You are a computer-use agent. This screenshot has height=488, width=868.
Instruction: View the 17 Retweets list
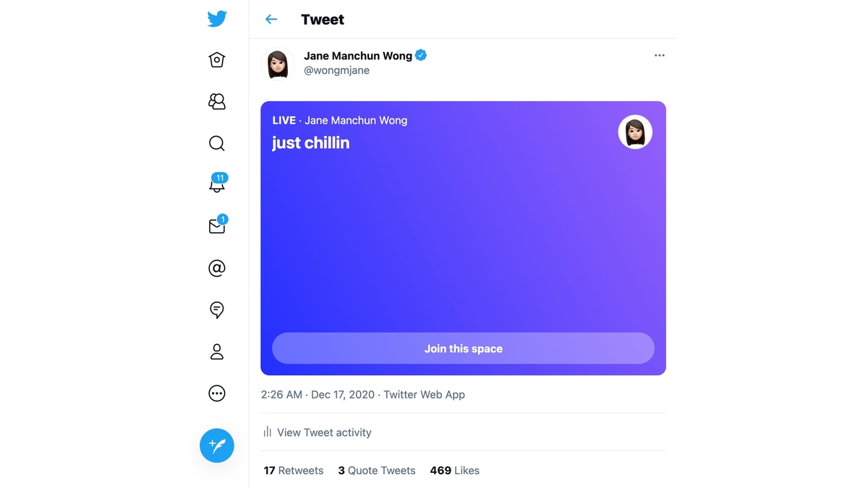point(293,470)
